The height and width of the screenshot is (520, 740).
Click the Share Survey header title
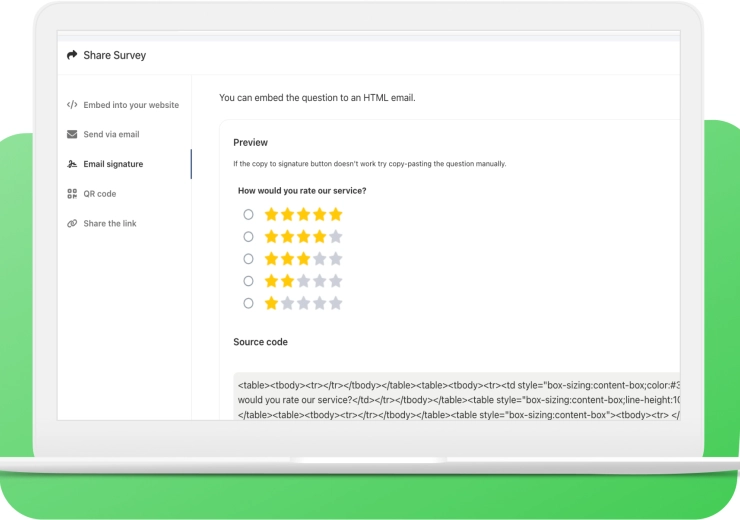coord(114,56)
